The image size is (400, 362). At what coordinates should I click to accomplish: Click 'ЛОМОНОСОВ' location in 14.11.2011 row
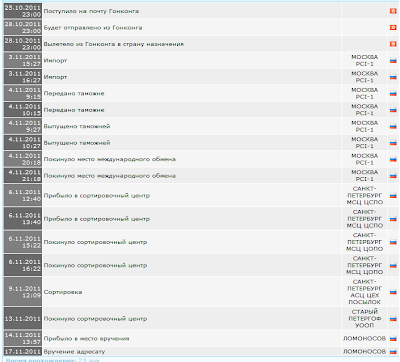point(364,339)
